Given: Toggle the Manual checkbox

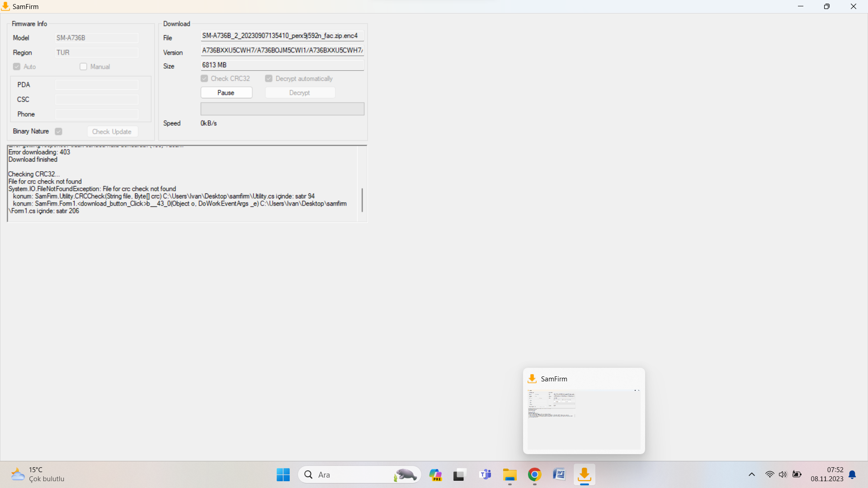Looking at the screenshot, I should pyautogui.click(x=83, y=66).
